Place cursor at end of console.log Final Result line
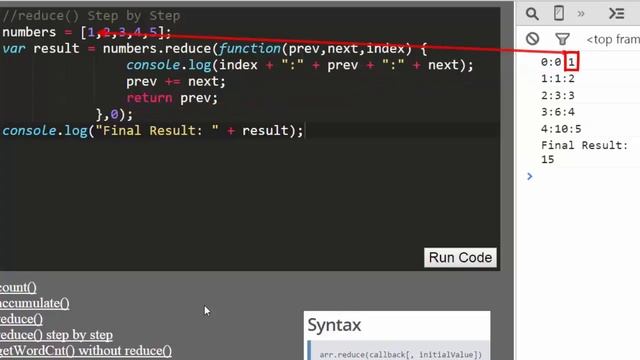Image resolution: width=640 pixels, height=360 pixels. tap(304, 131)
